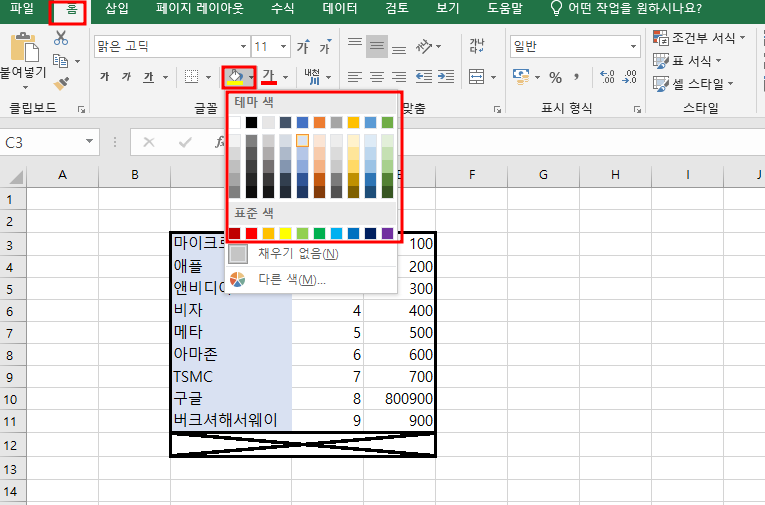Open the 도움말 tab
765x505 pixels.
coord(504,8)
